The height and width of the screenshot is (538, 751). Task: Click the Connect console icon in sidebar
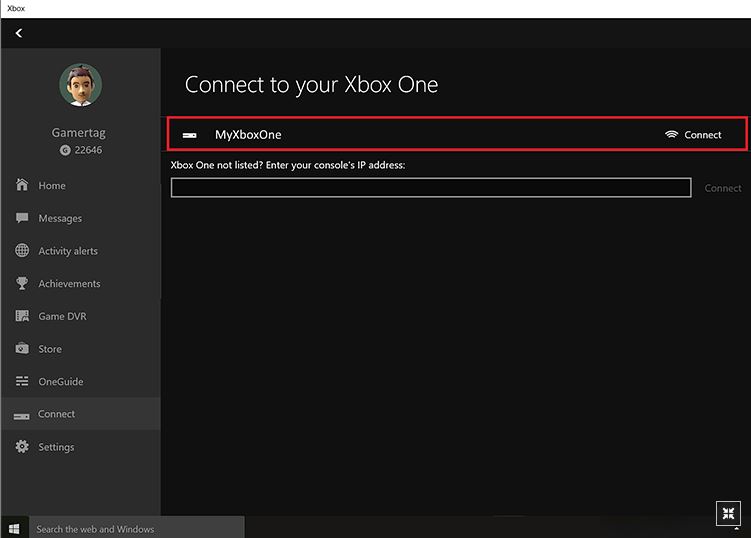pos(22,416)
